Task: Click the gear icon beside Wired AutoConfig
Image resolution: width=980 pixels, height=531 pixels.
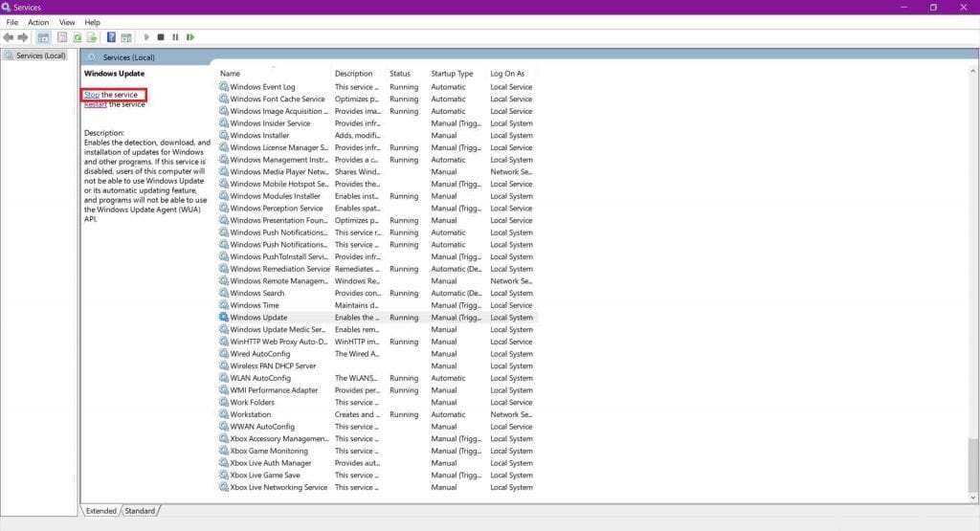Action: click(x=224, y=354)
